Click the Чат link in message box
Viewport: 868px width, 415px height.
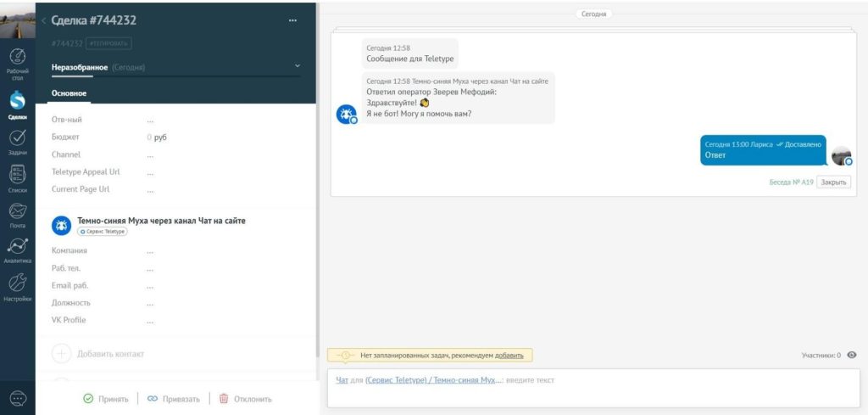coord(342,380)
